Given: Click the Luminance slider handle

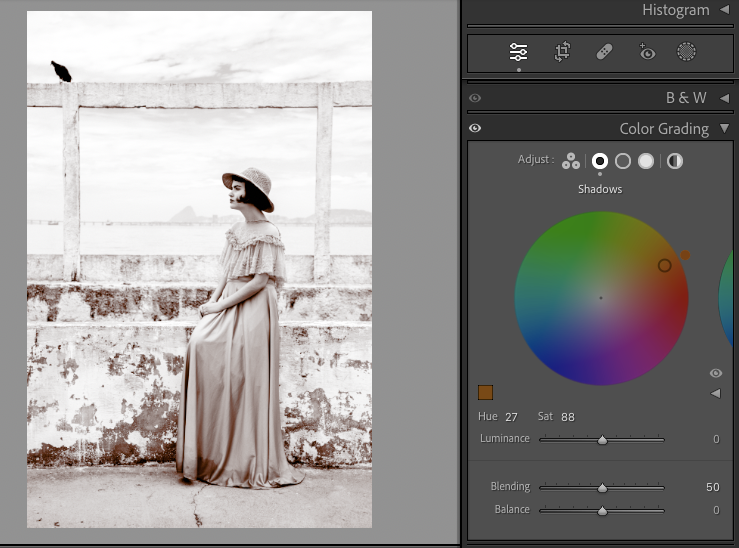Looking at the screenshot, I should point(602,439).
